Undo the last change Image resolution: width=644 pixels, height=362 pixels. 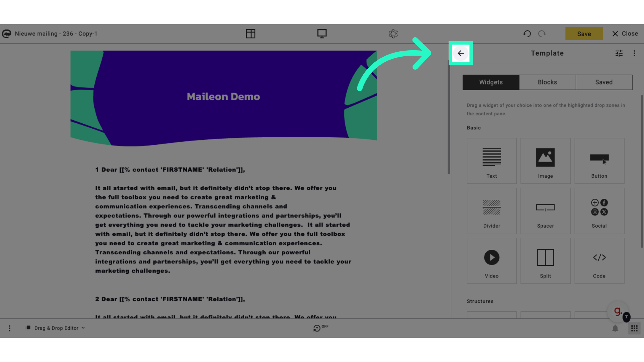527,34
